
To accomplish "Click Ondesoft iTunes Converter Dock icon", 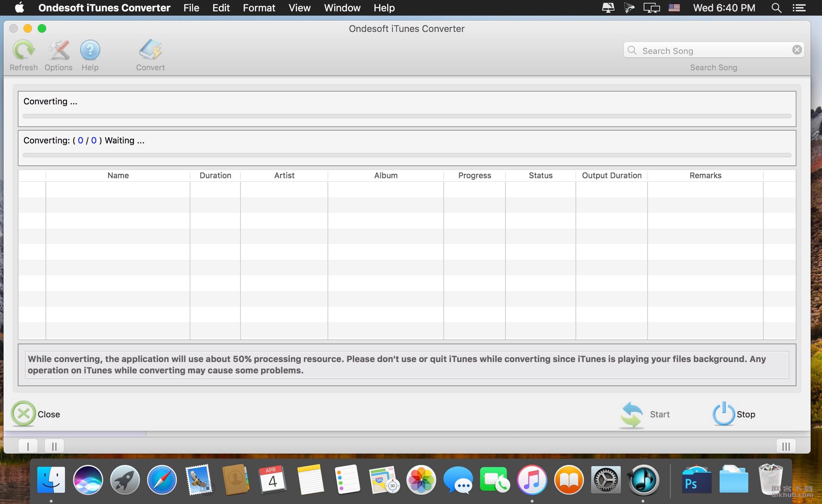I will (x=643, y=480).
